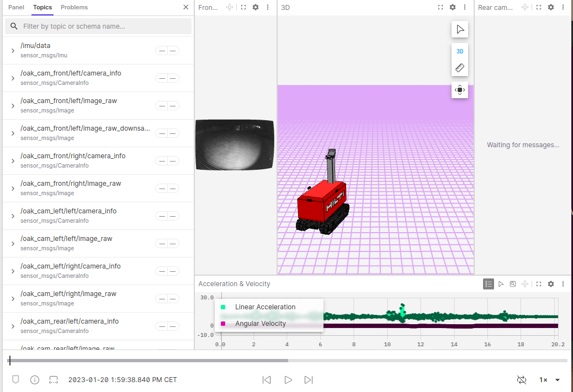Screen dimensions: 573x392
Task: Open the 1× playback speed dropdown
Action: 549,380
